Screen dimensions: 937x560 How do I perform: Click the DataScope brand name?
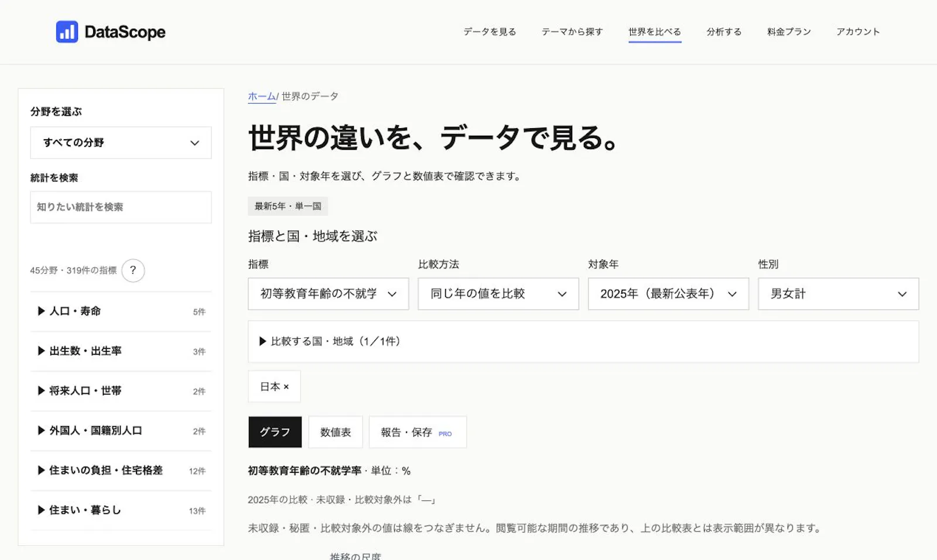[125, 32]
